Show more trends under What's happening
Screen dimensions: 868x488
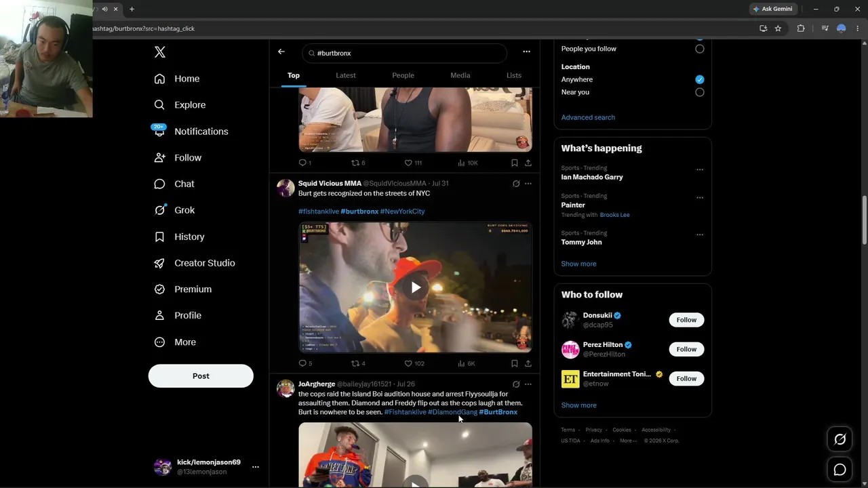click(578, 264)
